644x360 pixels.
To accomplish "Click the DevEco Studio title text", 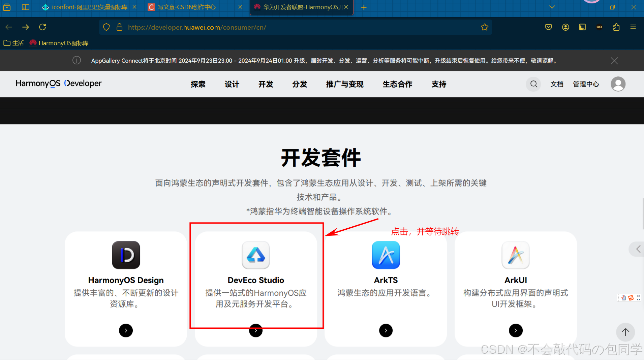I will [x=256, y=280].
